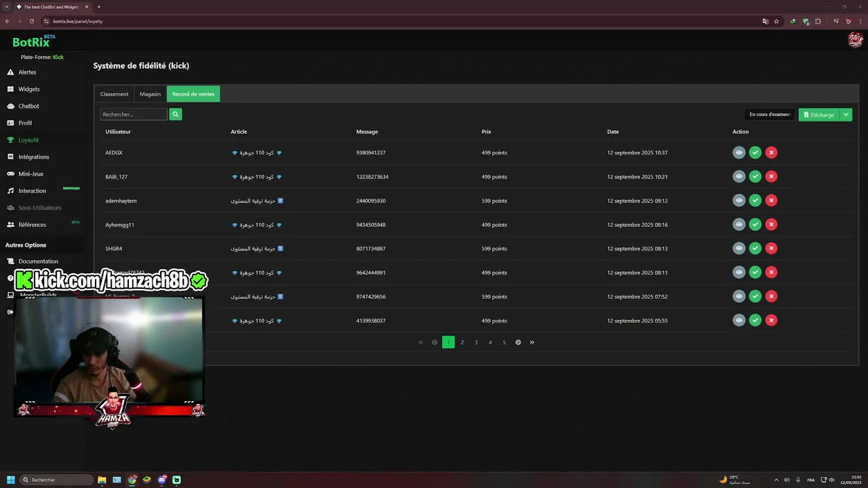Approve SHGR4's sale record
The height and width of the screenshot is (488, 868).
(x=755, y=248)
